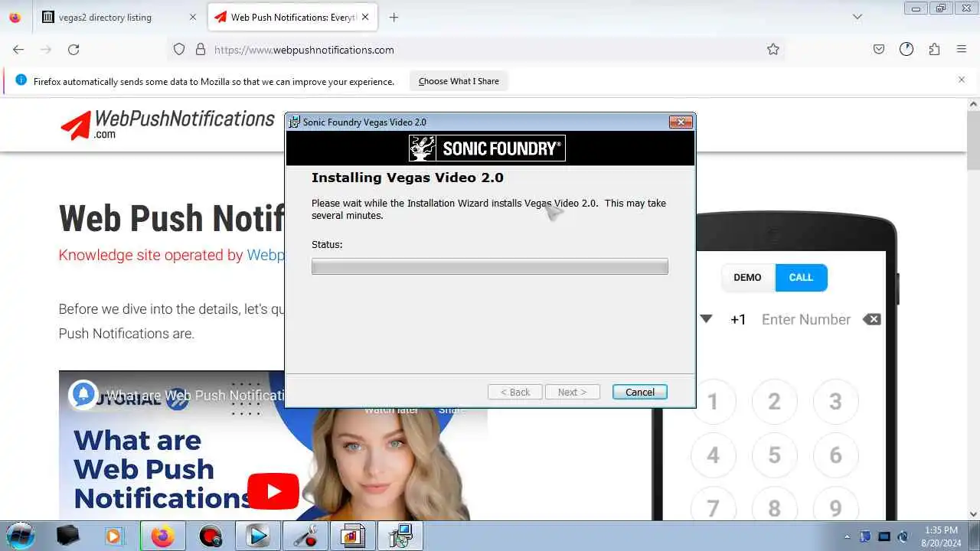Click Choose What I Share button
This screenshot has height=551, width=980.
(x=459, y=81)
